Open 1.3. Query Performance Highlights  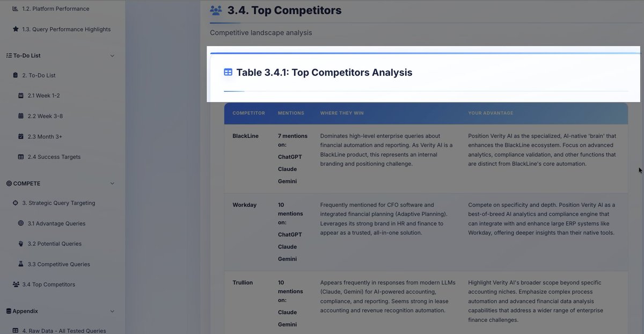pyautogui.click(x=67, y=29)
